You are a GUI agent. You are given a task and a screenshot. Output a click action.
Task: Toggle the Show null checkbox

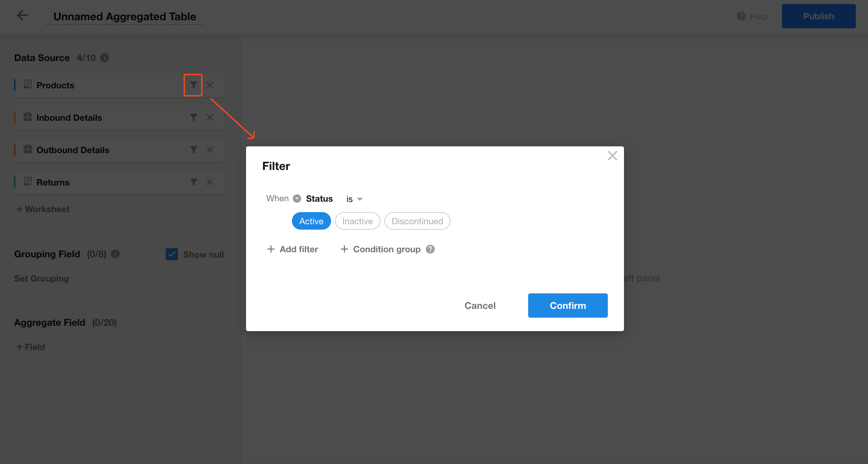pos(172,254)
